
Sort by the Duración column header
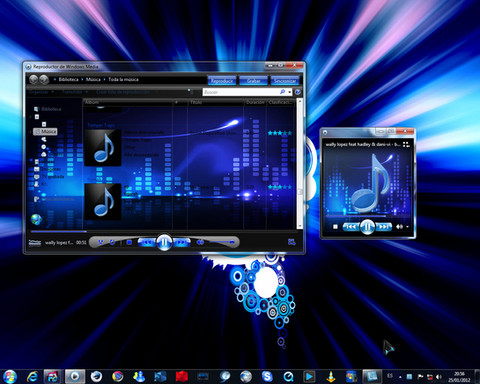[x=255, y=102]
